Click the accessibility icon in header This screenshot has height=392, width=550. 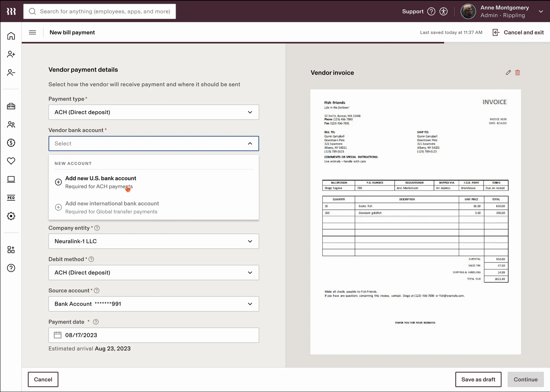443,11
